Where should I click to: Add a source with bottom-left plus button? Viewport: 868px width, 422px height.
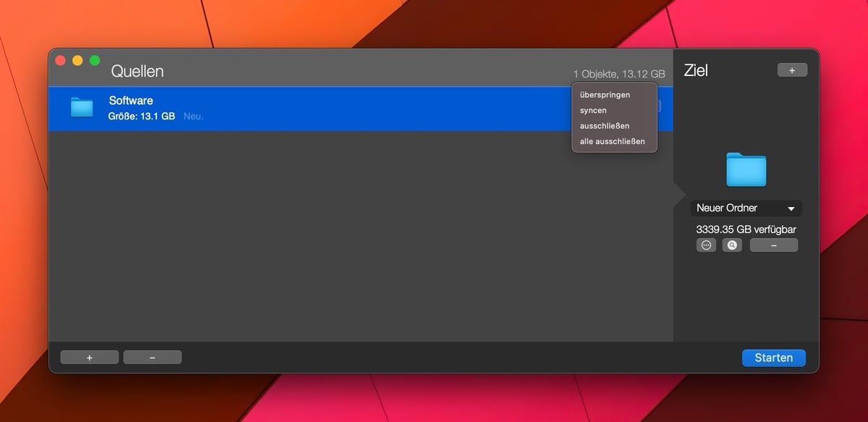coord(90,358)
